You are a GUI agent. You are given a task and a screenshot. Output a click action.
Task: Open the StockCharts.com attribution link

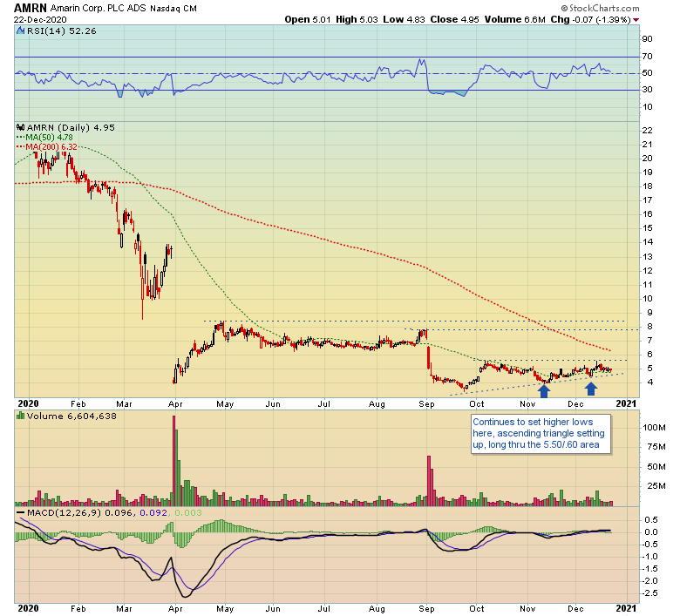pos(600,8)
